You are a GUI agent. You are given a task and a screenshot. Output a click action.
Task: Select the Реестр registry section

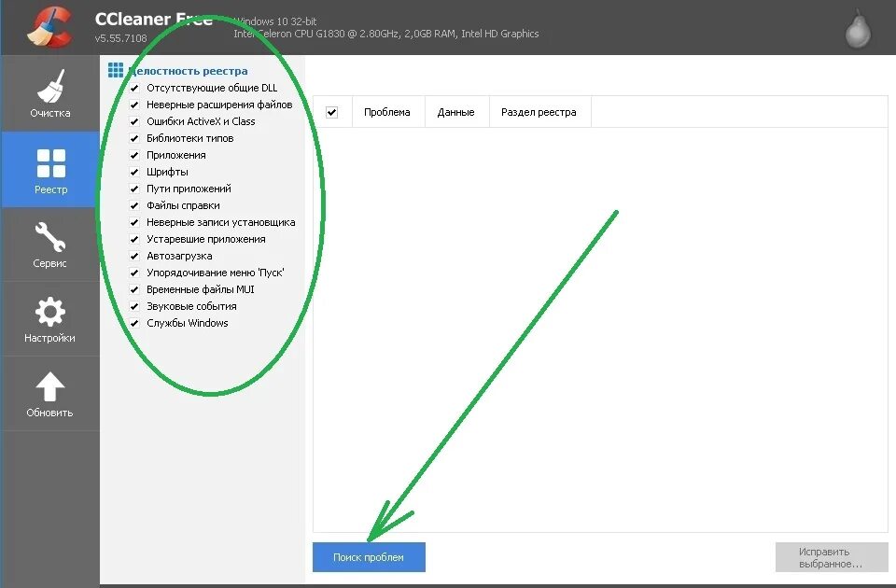[x=50, y=170]
